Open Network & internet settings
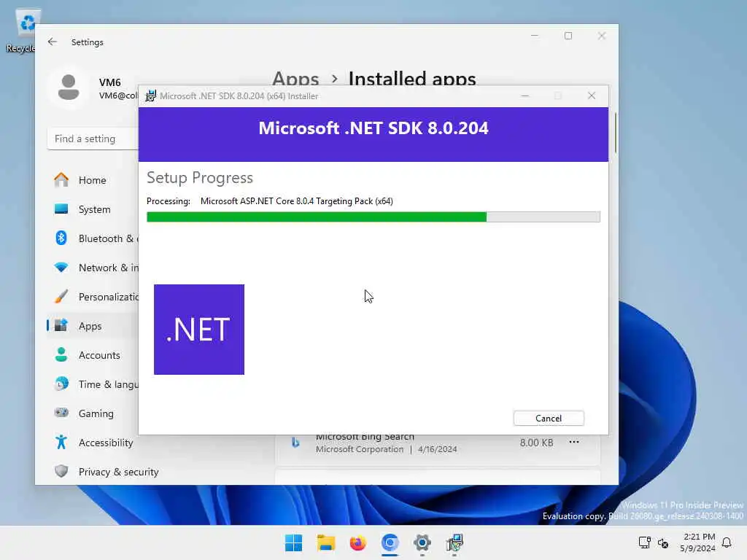Screen dimensions: 747x560 93,268
